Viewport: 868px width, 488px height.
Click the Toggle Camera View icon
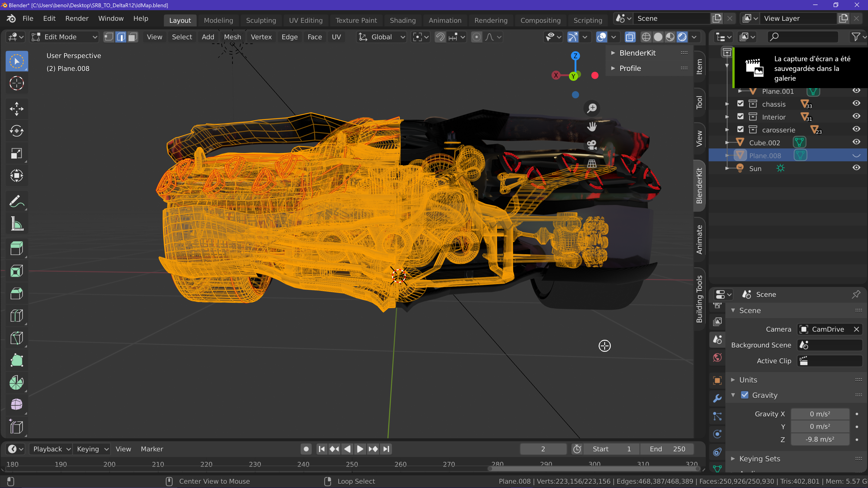point(592,145)
